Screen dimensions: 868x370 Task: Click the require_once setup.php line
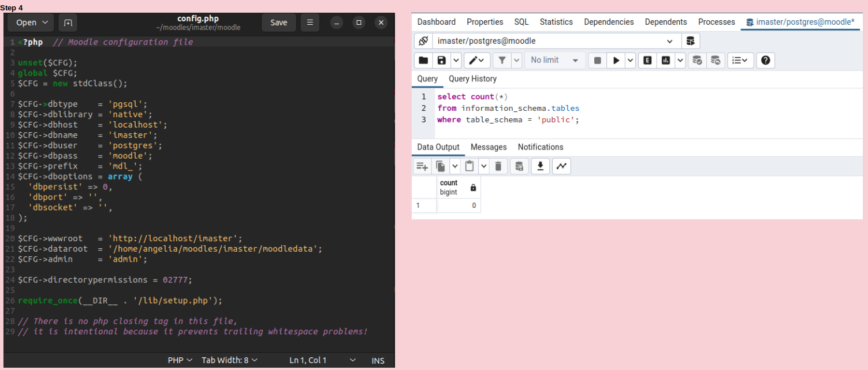120,301
